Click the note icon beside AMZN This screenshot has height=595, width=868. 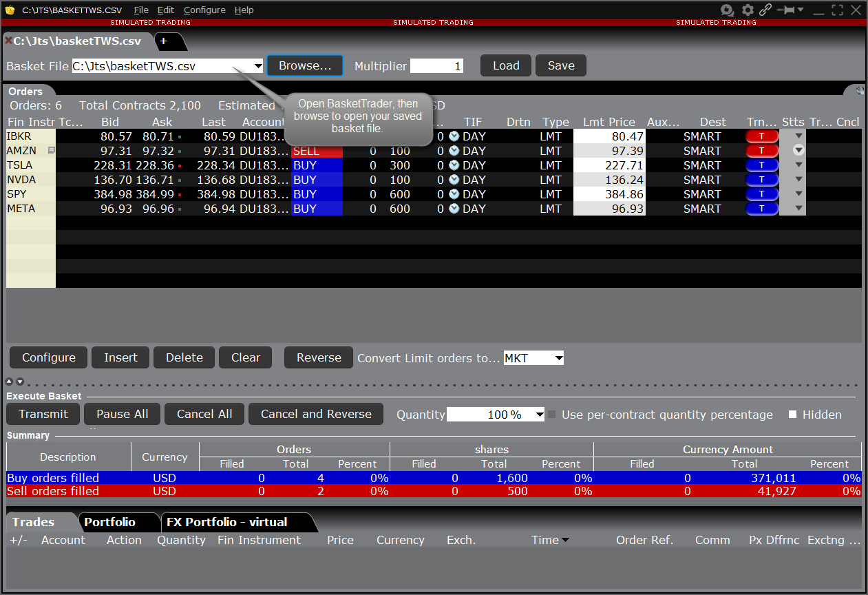tap(51, 151)
